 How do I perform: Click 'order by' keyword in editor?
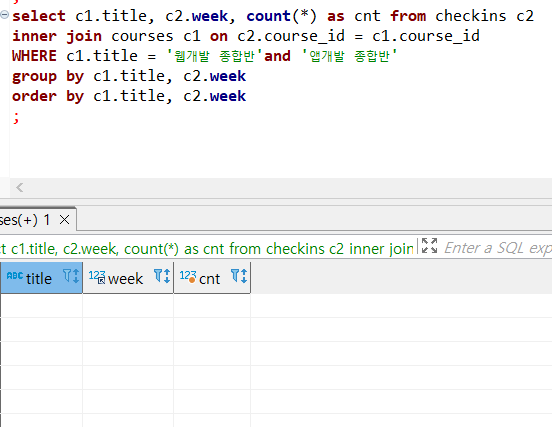point(48,96)
